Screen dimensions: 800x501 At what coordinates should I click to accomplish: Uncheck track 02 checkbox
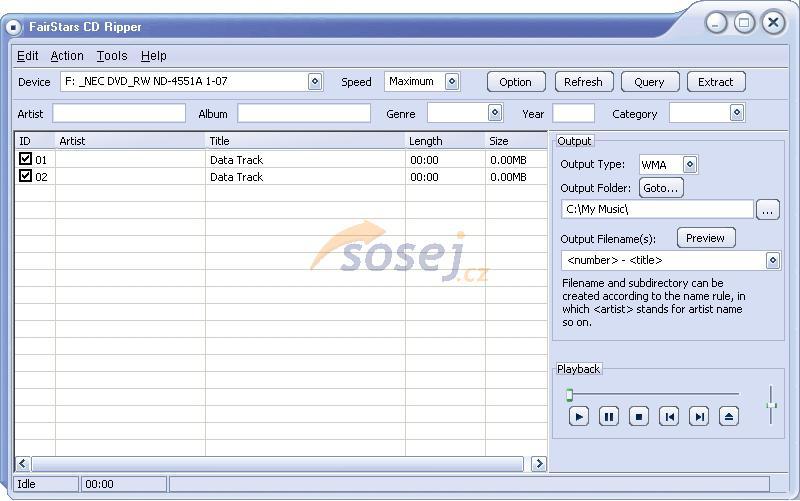click(x=26, y=176)
